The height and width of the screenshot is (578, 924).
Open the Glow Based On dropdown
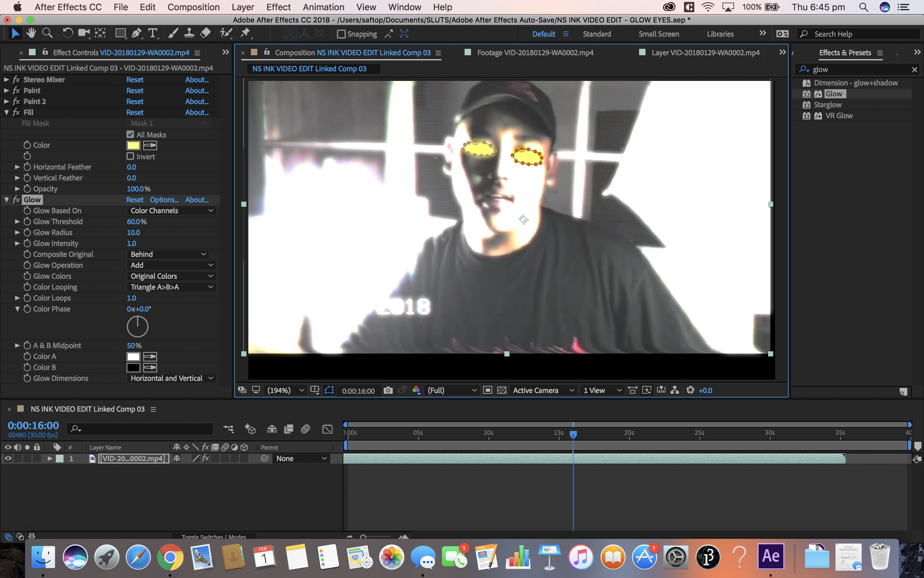coord(171,211)
